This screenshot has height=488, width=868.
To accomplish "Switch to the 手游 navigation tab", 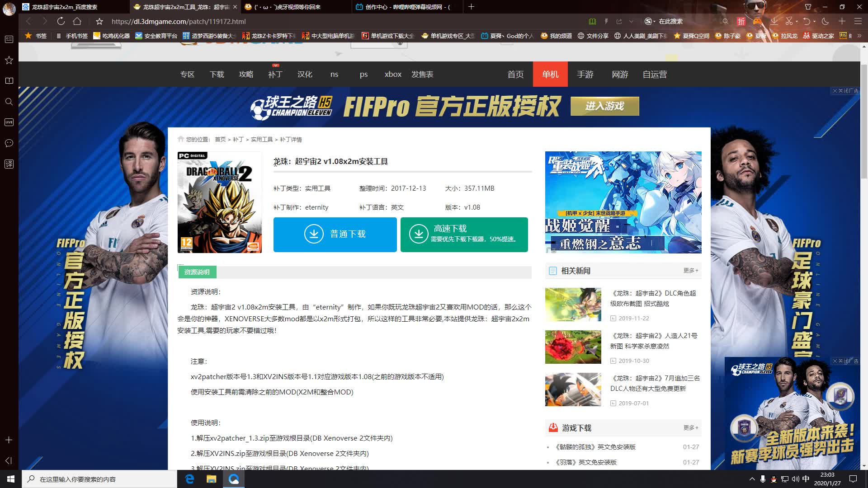I will point(585,74).
